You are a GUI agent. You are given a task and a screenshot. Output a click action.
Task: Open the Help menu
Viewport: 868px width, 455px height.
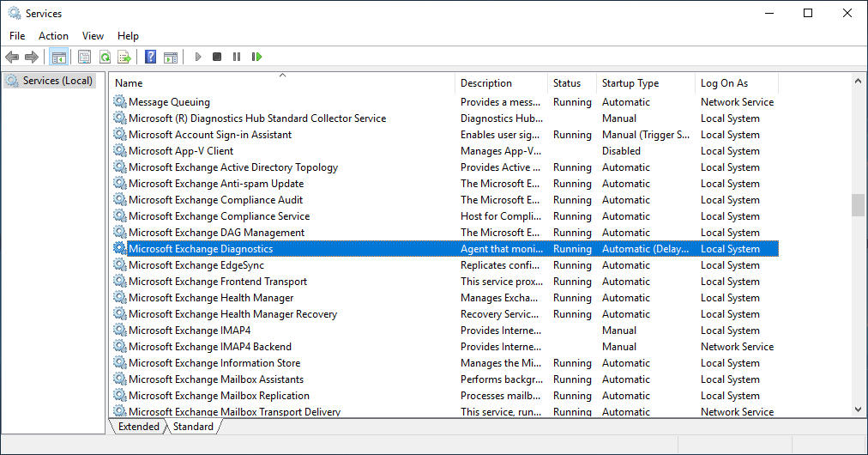[128, 35]
